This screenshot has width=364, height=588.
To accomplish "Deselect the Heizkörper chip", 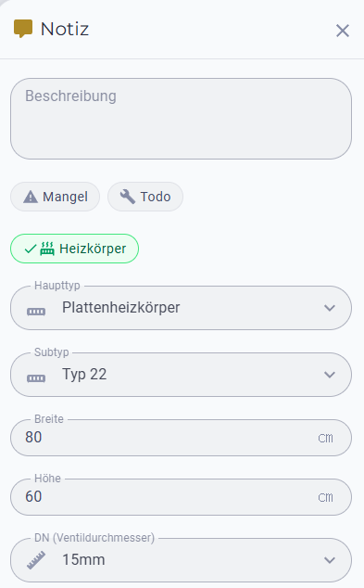I will (x=74, y=249).
